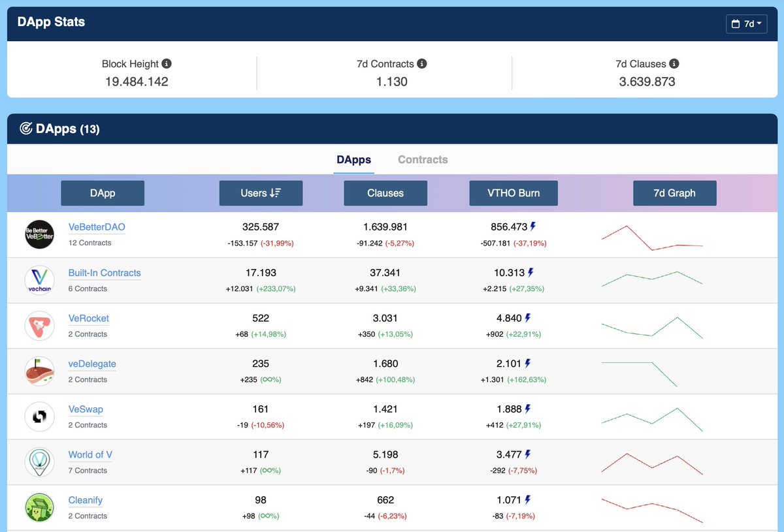Click the '7 Contracts' label under World of V
Image resolution: width=784 pixels, height=532 pixels.
pyautogui.click(x=88, y=471)
